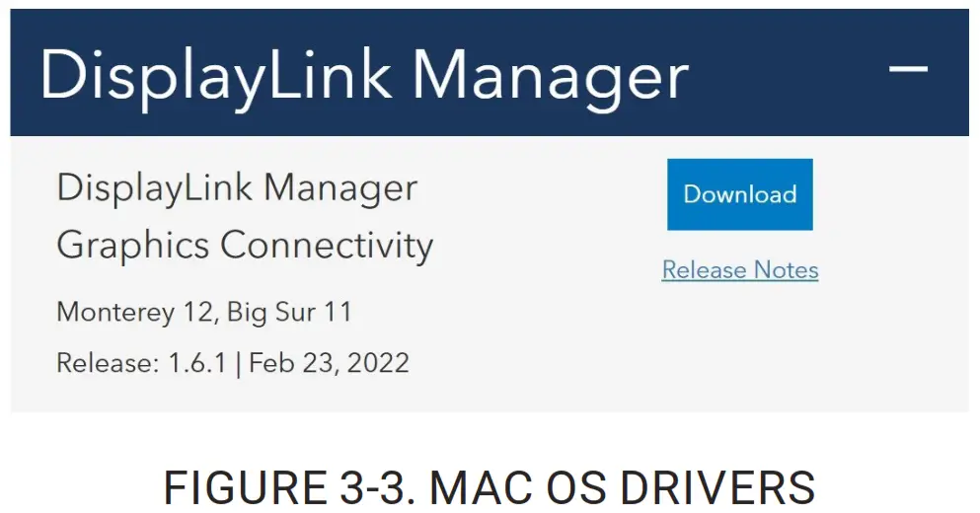Click the blue Download button
Image resolution: width=980 pixels, height=513 pixels.
pos(739,194)
